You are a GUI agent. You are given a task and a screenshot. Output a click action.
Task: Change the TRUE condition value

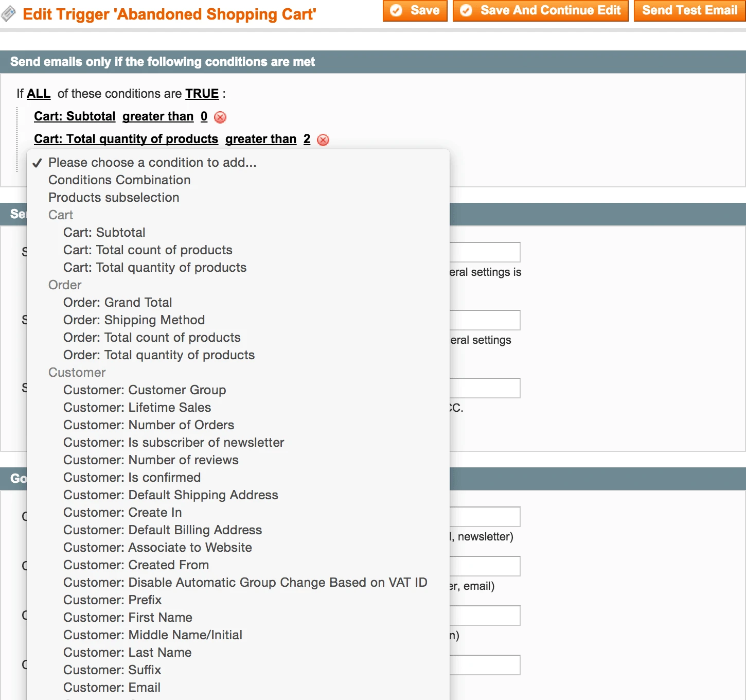pos(202,94)
